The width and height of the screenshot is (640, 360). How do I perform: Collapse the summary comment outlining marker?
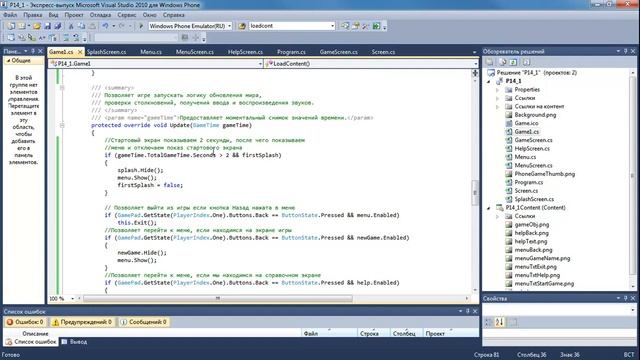tap(62, 88)
